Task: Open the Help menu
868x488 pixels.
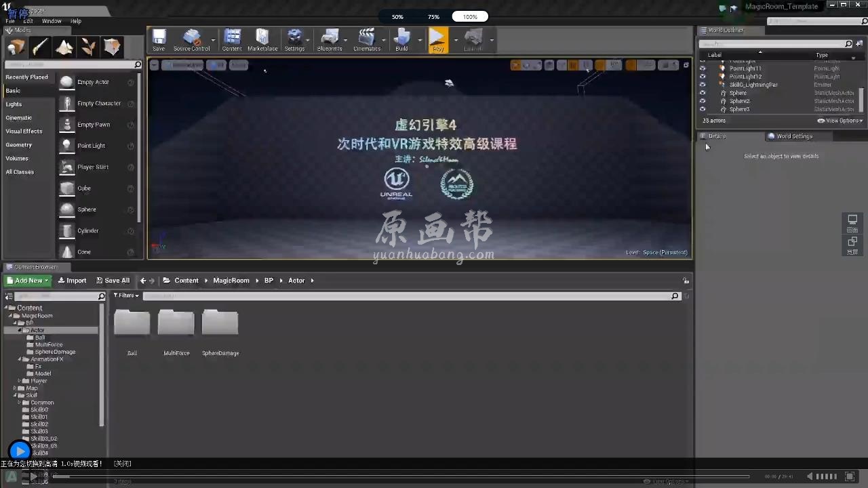Action: 76,21
